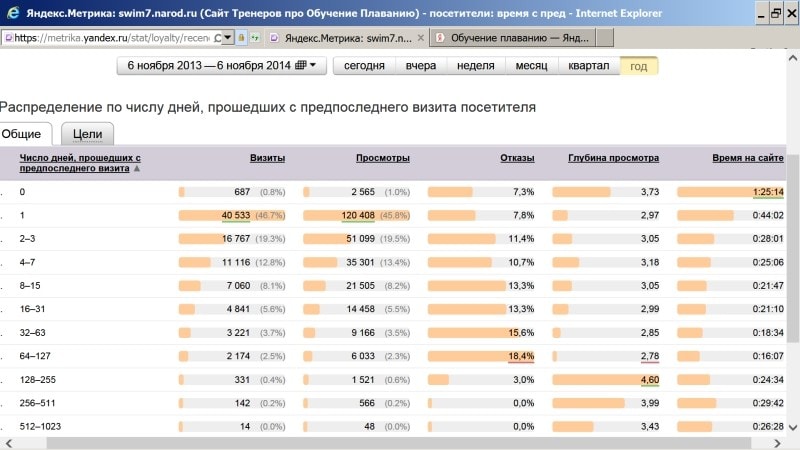Switch to the Обучение плаванию tab
800x450 pixels.
click(x=513, y=38)
